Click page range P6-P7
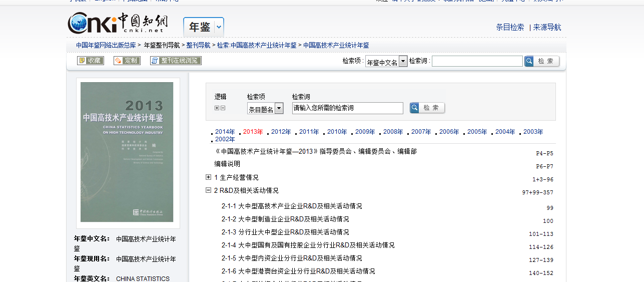 544,167
